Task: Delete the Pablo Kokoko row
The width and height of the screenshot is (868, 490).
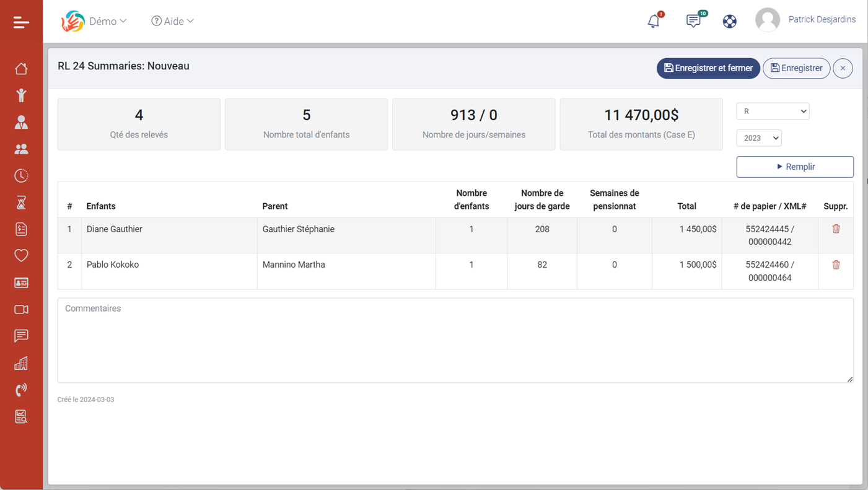Action: tap(836, 265)
